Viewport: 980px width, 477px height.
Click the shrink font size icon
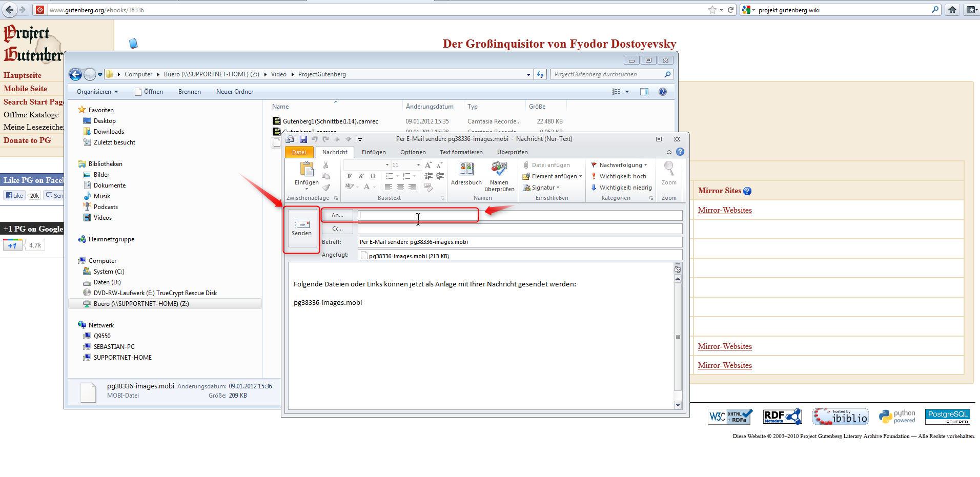pos(439,165)
